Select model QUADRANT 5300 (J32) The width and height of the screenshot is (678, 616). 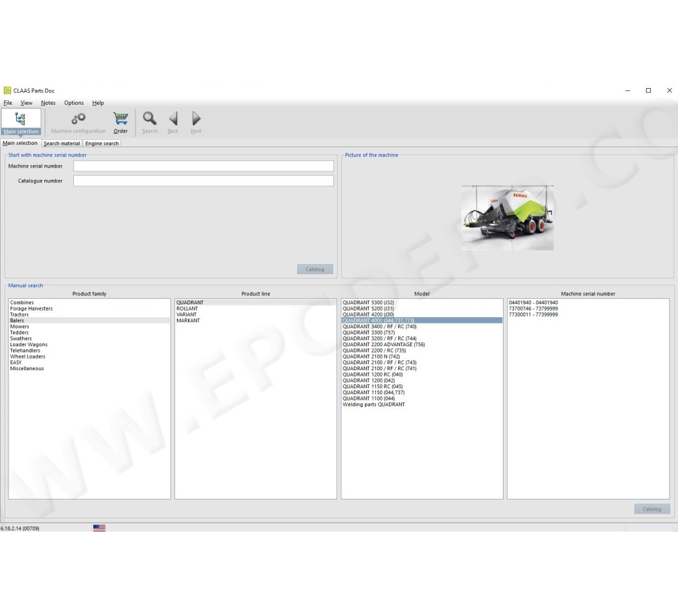click(x=422, y=302)
